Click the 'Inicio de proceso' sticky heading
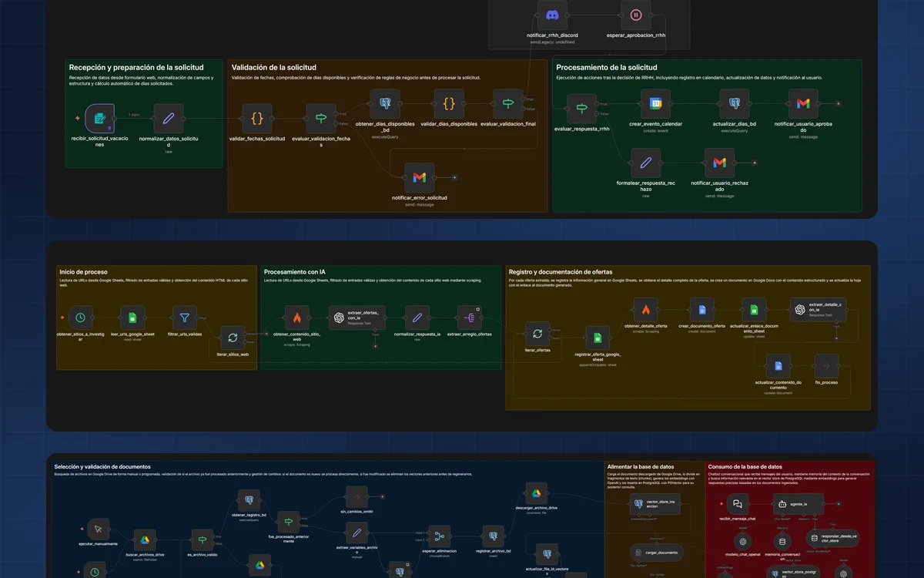 [x=84, y=272]
